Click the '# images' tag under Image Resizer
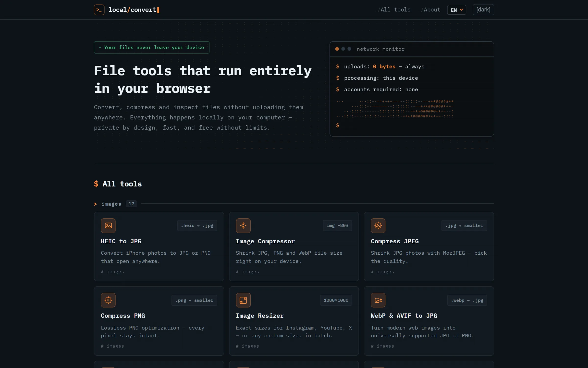 [x=247, y=346]
